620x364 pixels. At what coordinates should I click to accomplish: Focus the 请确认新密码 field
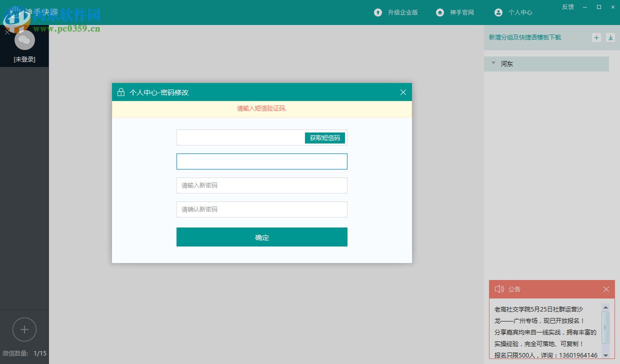click(261, 209)
